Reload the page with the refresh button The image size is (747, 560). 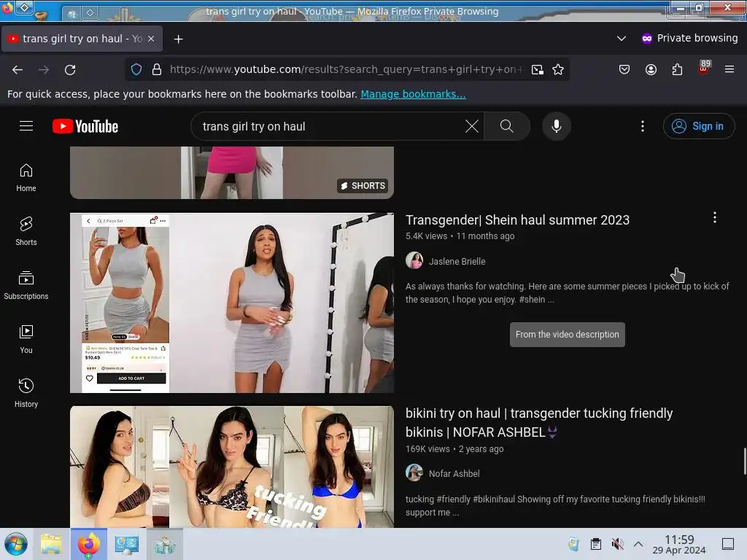coord(70,69)
